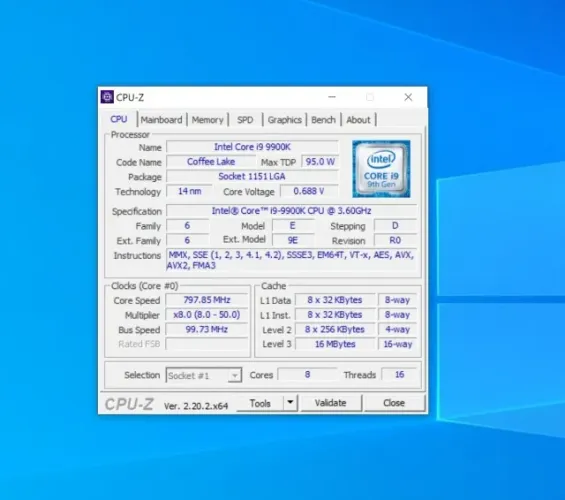Image resolution: width=565 pixels, height=500 pixels.
Task: Click the Level 3 16-way value
Action: point(397,344)
